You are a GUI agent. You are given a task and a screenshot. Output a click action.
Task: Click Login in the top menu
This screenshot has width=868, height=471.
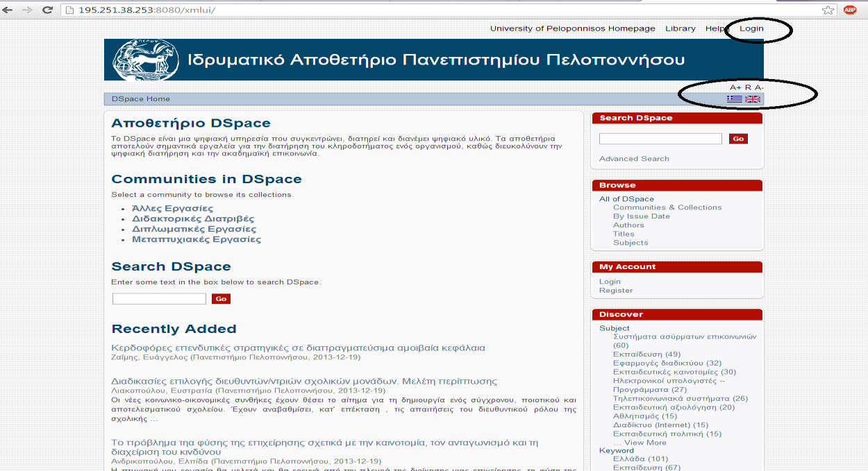point(751,28)
